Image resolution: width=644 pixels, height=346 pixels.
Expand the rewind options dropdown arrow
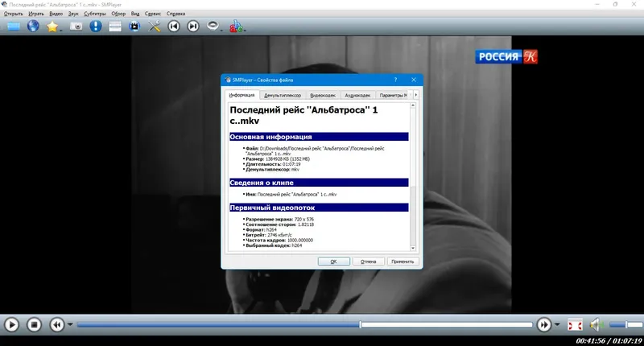click(70, 324)
